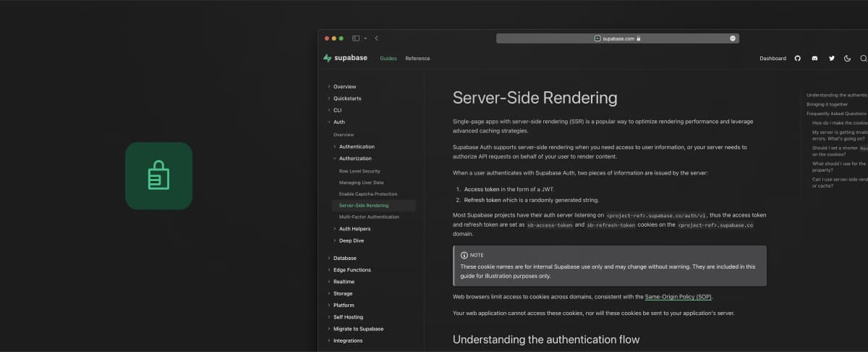Go back with browser back arrow
868x352 pixels.
click(x=376, y=38)
